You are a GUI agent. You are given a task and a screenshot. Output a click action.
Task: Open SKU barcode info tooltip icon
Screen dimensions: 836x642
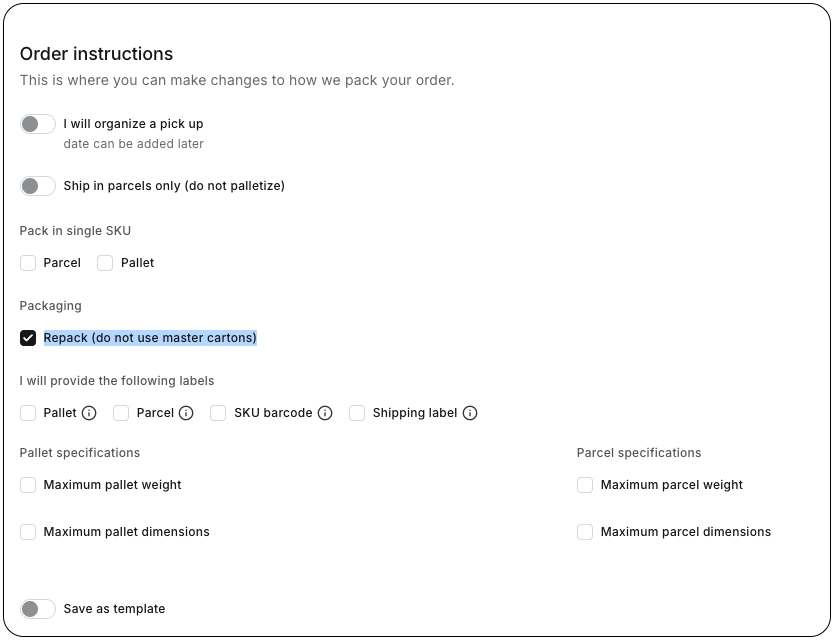pos(325,413)
